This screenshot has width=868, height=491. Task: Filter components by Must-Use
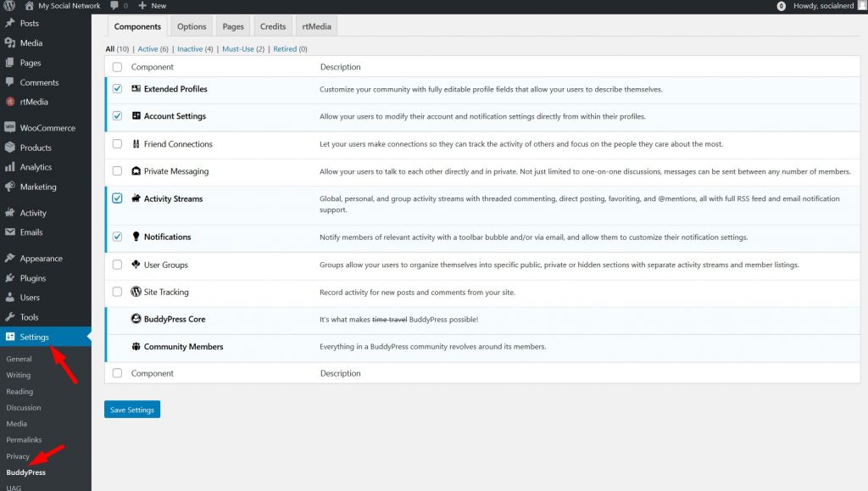(238, 48)
